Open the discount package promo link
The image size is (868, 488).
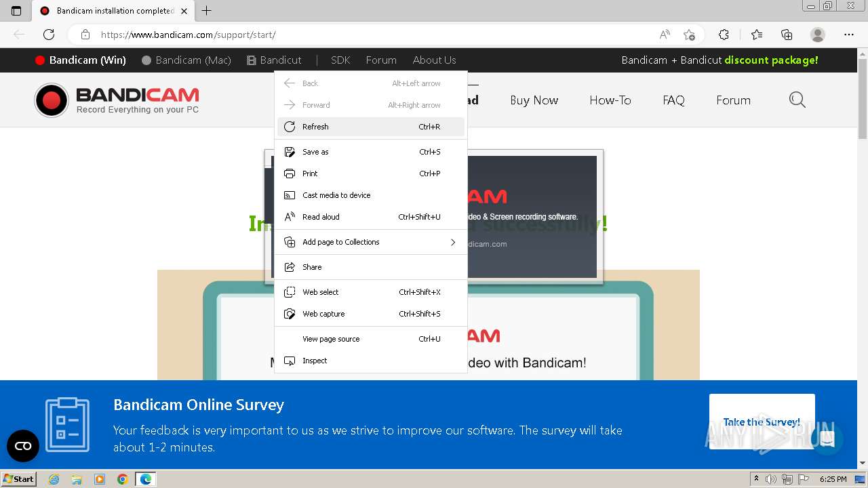[720, 60]
